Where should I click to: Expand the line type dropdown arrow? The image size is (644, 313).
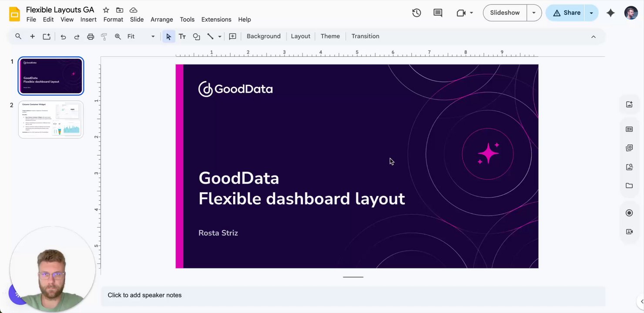coord(220,37)
